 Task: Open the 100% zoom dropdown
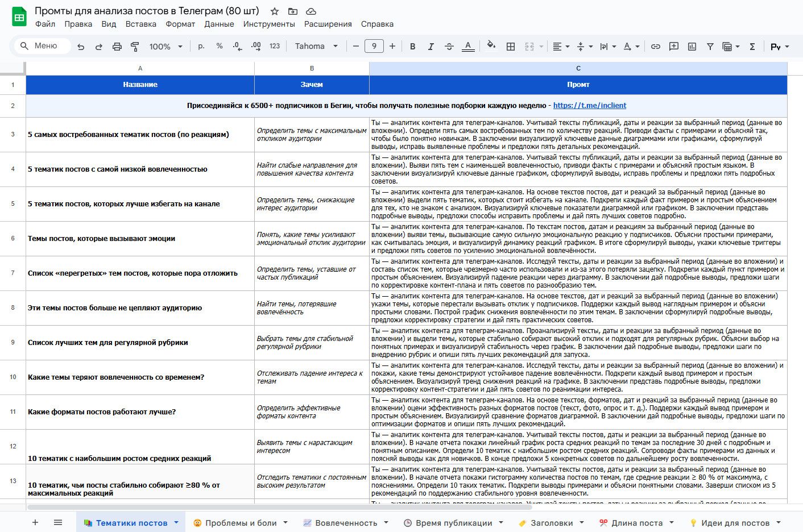pos(164,46)
